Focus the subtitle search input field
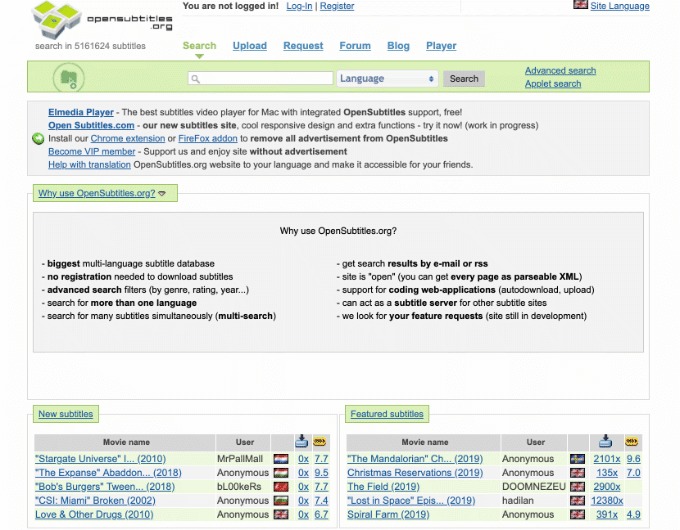Viewport: 680px width, 530px height. (x=260, y=79)
